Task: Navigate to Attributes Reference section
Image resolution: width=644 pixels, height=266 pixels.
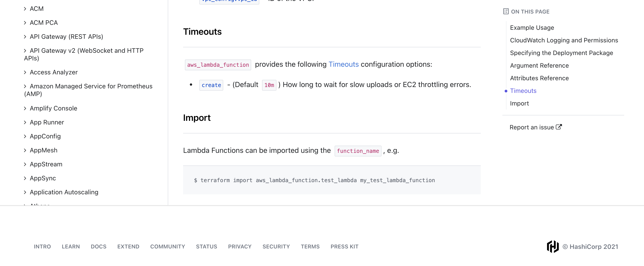Action: 540,78
